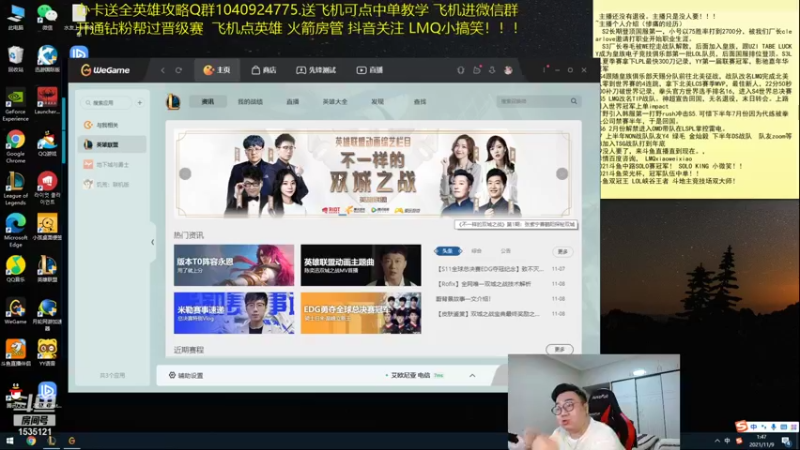Switch to the 资讯 tab

pyautogui.click(x=208, y=102)
